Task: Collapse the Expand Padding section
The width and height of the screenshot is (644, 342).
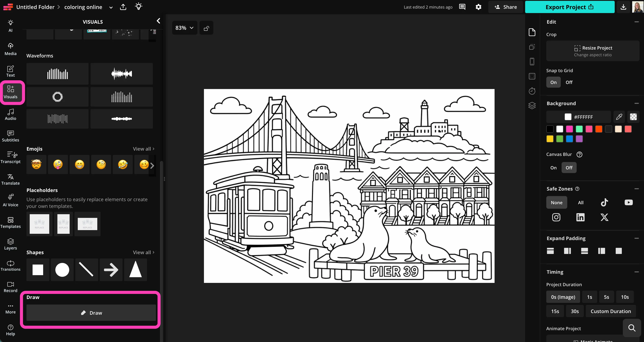Action: click(636, 238)
